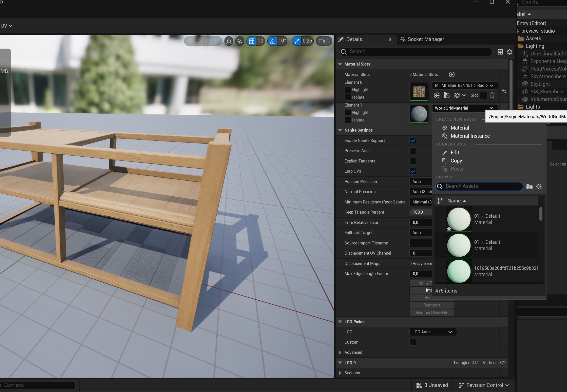Image resolution: width=567 pixels, height=392 pixels.
Task: Expand the Advanced section
Action: point(340,352)
